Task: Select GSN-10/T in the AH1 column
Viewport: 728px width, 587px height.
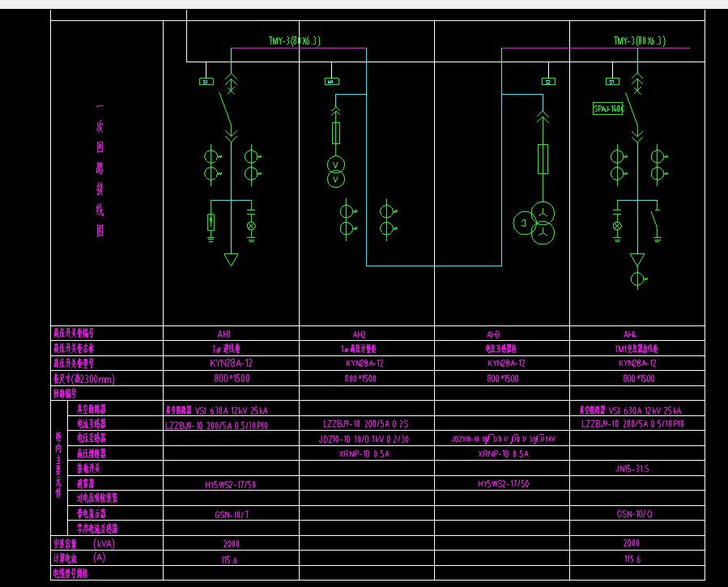Action: (232, 515)
